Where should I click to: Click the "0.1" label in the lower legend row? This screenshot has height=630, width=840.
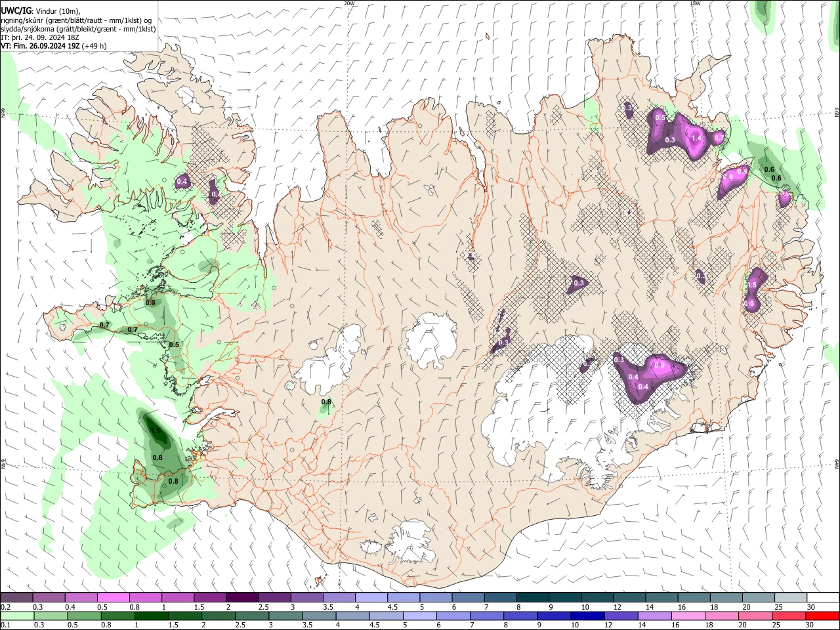tap(6, 626)
